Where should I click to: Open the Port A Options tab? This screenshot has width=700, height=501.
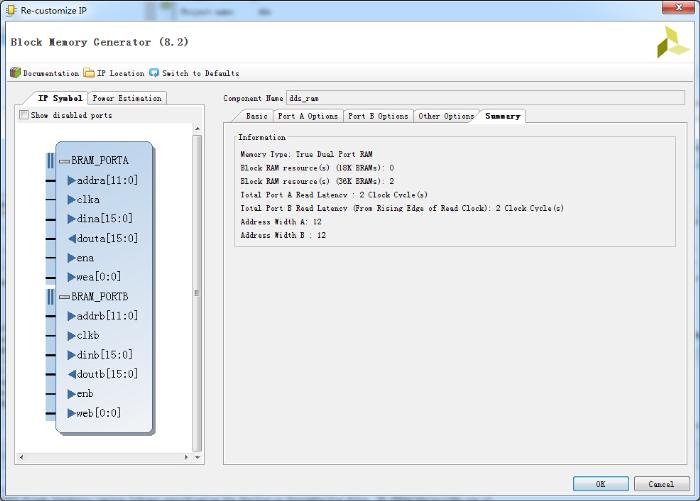point(307,116)
